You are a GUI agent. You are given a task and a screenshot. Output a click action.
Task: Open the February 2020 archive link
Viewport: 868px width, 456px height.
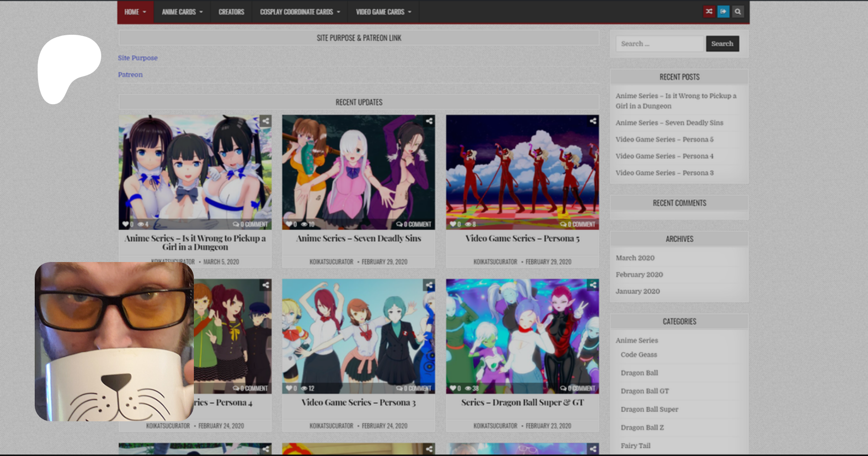(x=639, y=275)
